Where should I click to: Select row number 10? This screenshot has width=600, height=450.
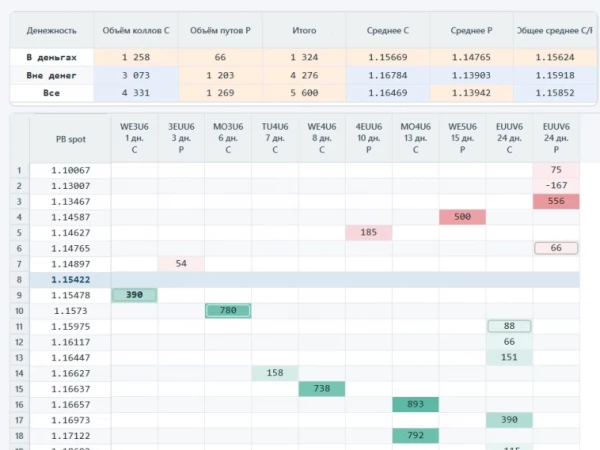pyautogui.click(x=19, y=311)
